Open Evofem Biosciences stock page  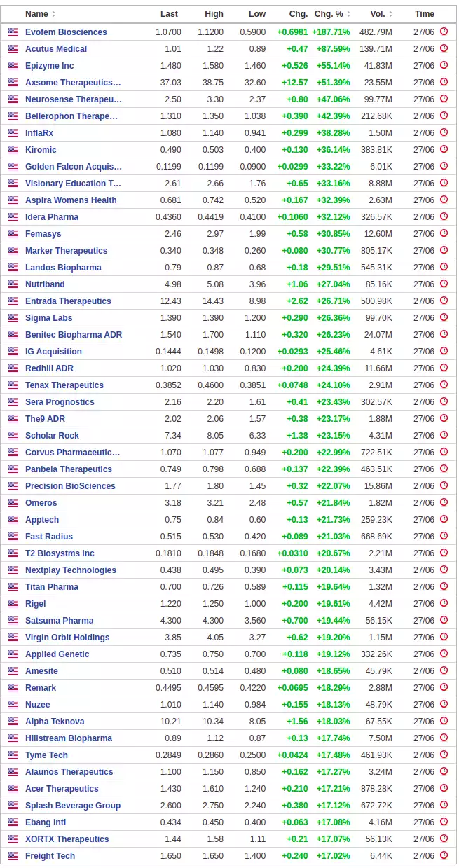coord(66,32)
